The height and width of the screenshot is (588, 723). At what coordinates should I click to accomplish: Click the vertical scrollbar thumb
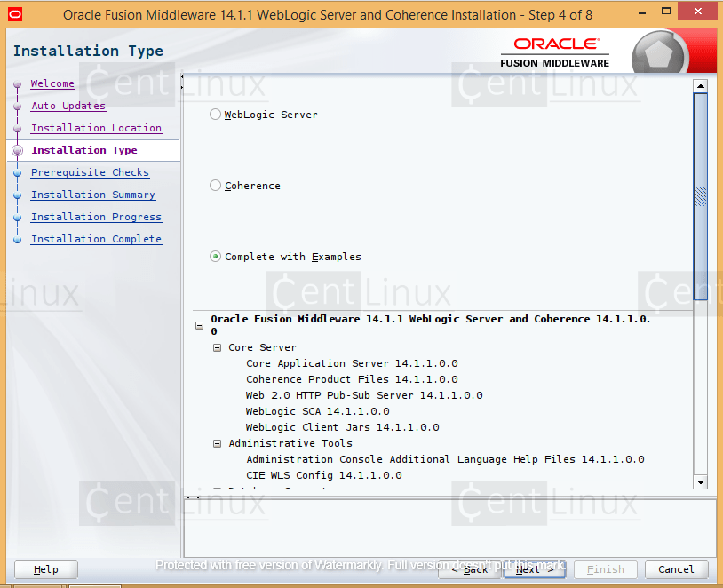coord(701,196)
